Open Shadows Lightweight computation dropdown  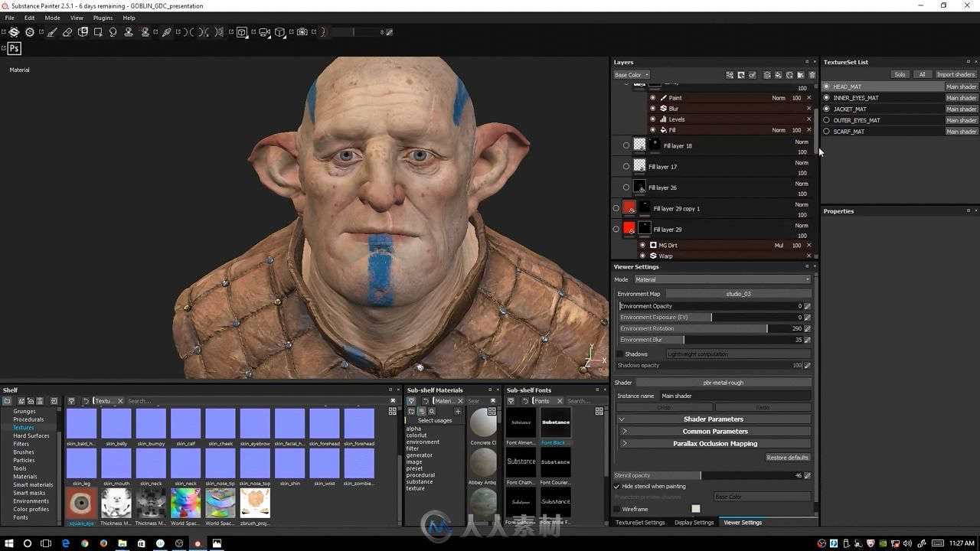(738, 354)
